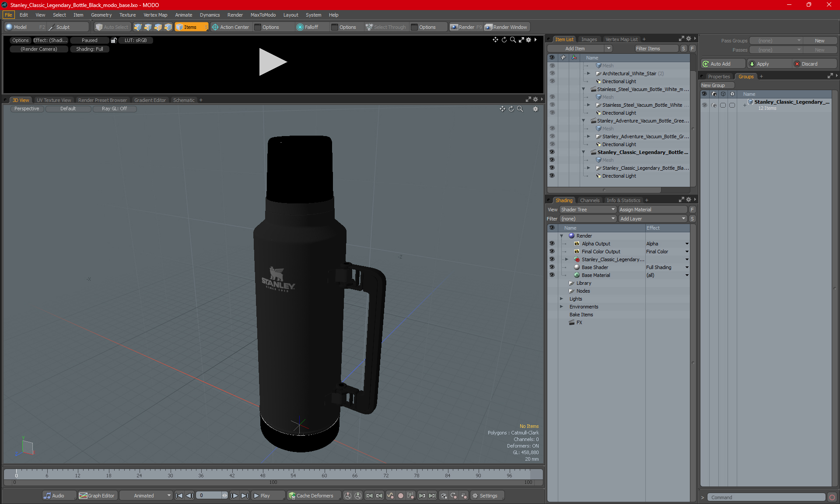The image size is (840, 504).
Task: Toggle Options checkbox next to Action Center
Action: click(x=258, y=27)
